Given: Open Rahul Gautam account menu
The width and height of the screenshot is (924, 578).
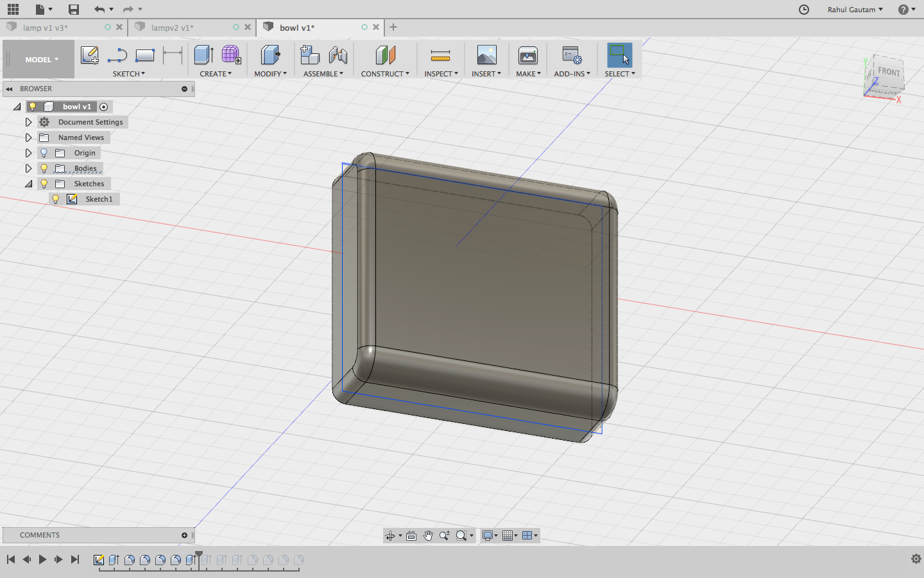Looking at the screenshot, I should [x=855, y=10].
